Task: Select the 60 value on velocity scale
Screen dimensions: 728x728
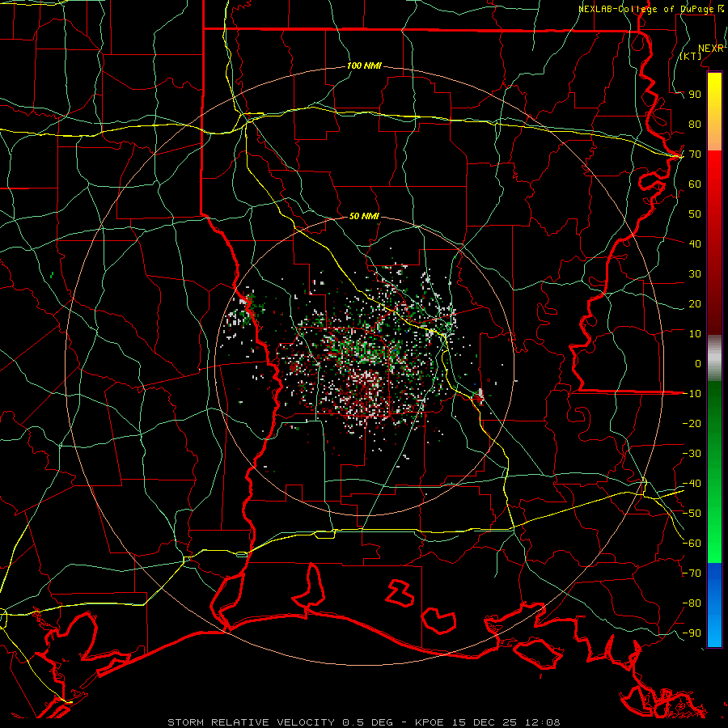Action: click(x=695, y=184)
